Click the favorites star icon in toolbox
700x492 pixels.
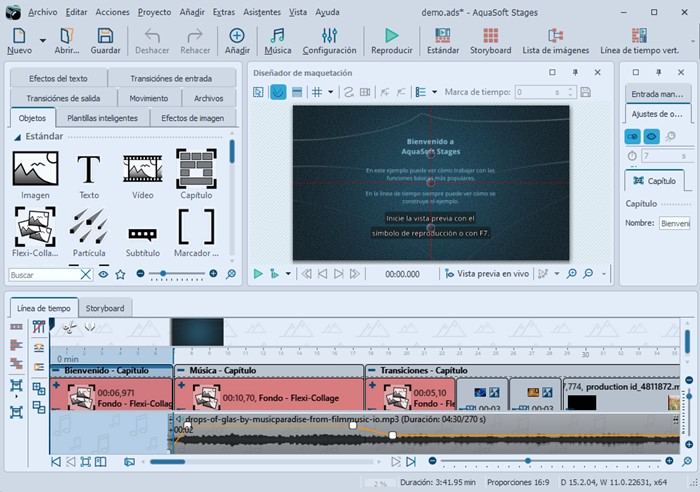120,274
